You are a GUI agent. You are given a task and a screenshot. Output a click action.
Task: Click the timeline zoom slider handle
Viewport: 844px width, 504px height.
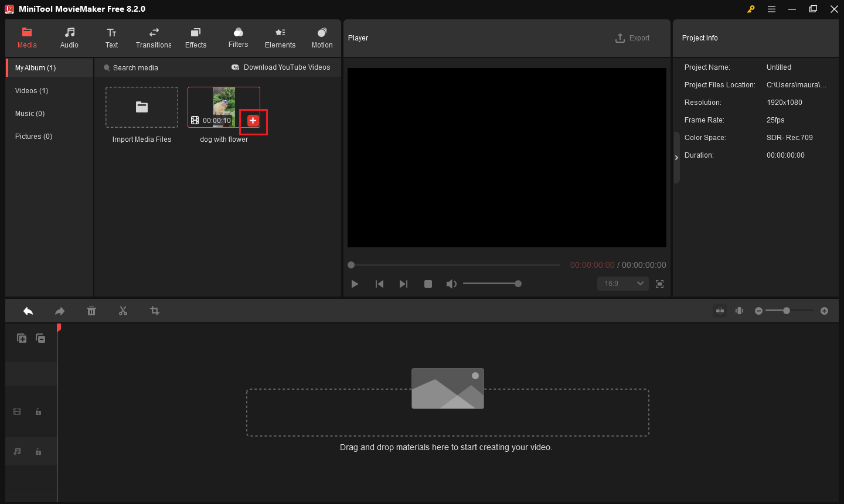[787, 311]
